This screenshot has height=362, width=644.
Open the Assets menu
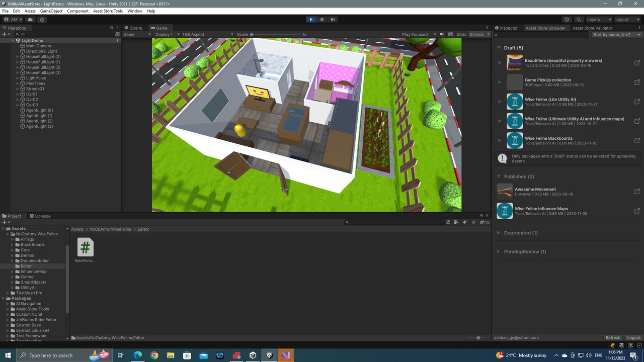tap(30, 11)
